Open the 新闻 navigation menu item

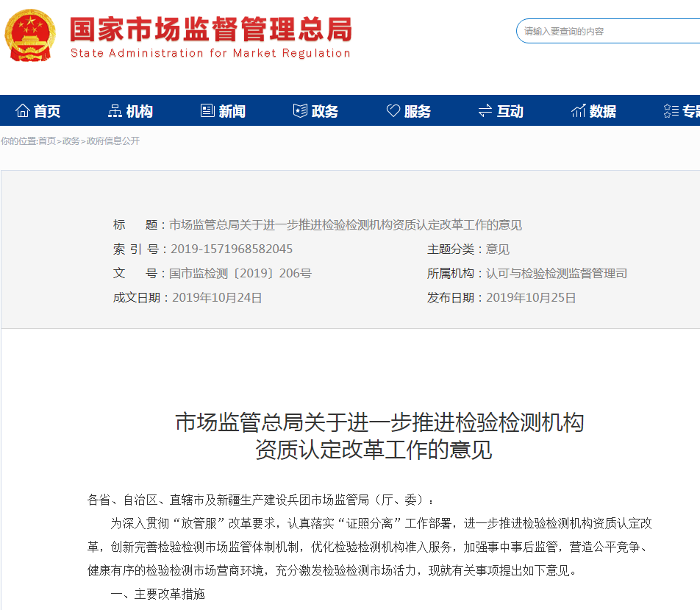(232, 111)
